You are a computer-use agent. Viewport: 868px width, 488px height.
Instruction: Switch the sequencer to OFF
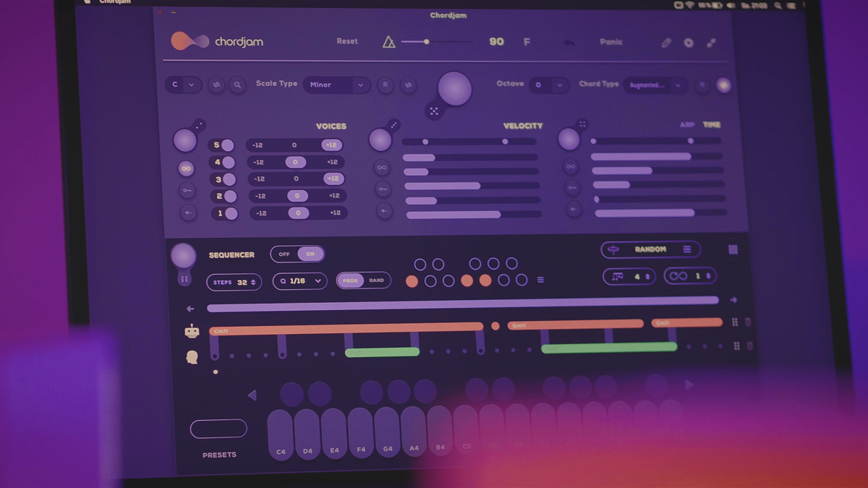pyautogui.click(x=284, y=254)
